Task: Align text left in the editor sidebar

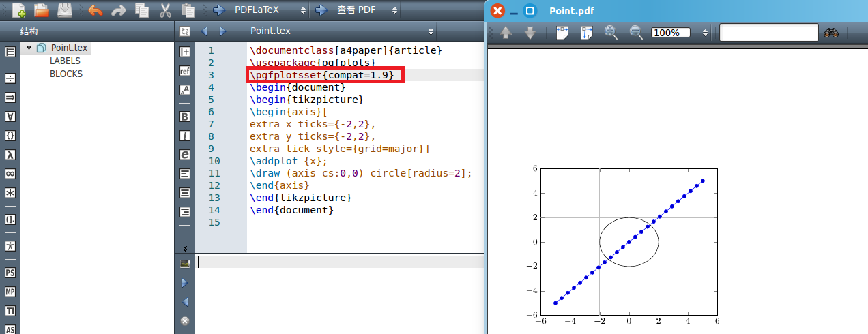Action: tap(184, 174)
